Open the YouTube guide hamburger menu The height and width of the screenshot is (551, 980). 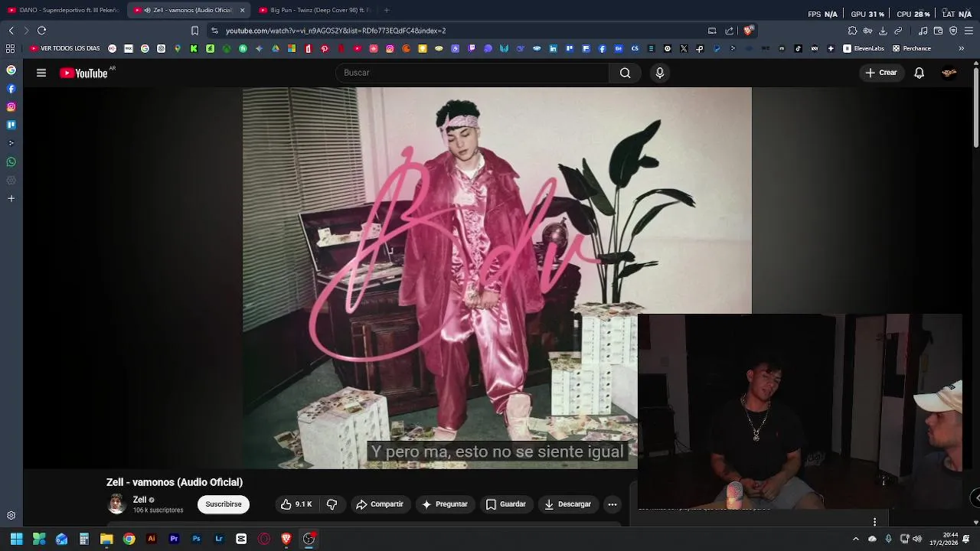tap(41, 73)
